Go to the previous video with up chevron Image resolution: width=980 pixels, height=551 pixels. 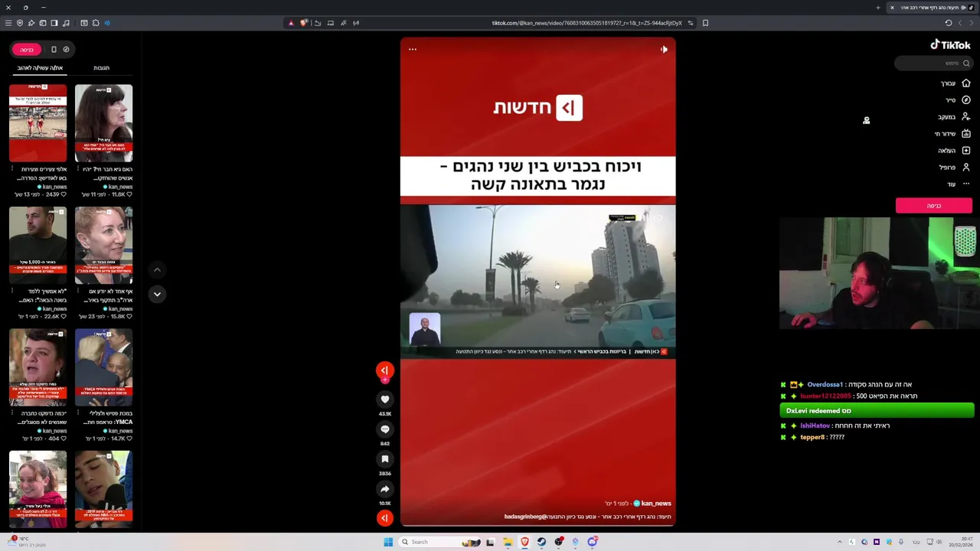[x=157, y=269]
